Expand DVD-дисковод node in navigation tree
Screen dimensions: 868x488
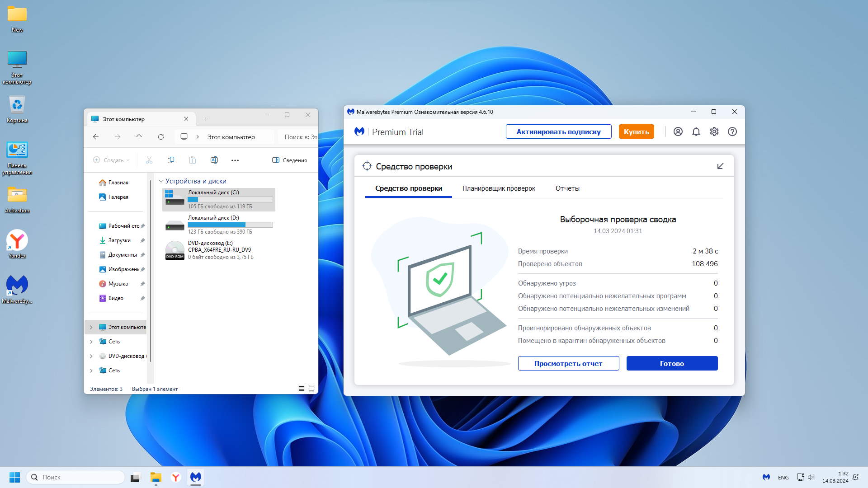(91, 356)
